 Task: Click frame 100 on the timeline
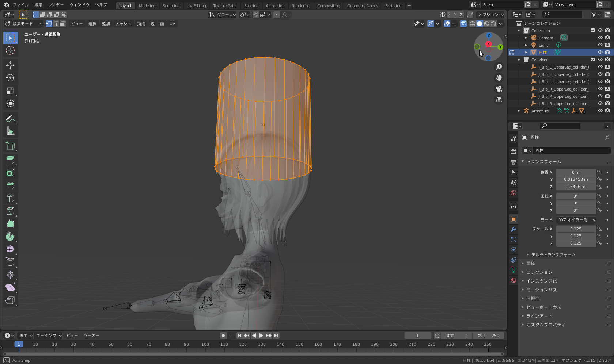pyautogui.click(x=205, y=344)
